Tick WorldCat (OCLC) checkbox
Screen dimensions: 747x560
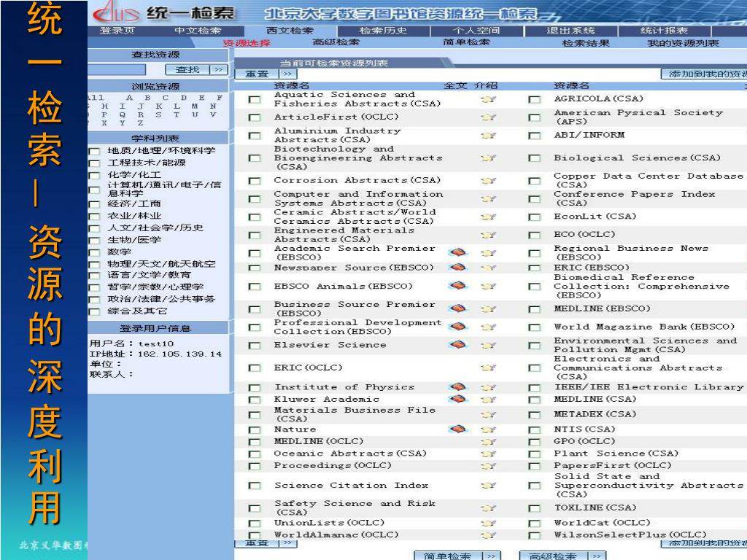[535, 524]
